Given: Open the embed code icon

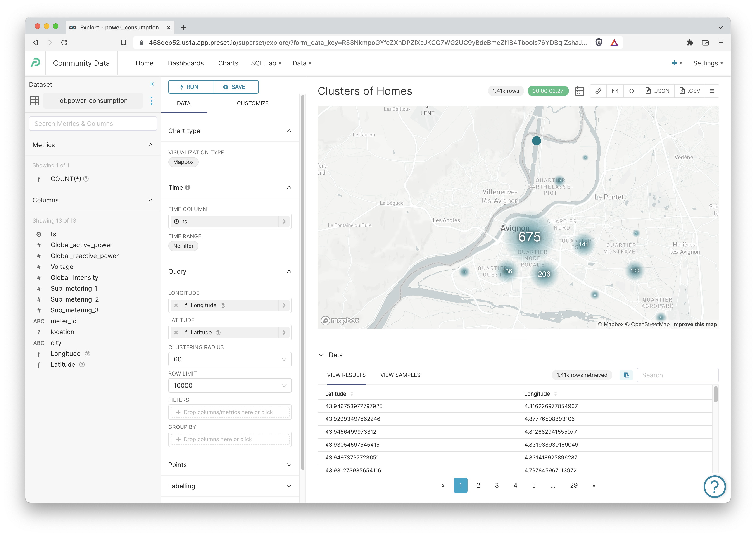Looking at the screenshot, I should pyautogui.click(x=632, y=91).
